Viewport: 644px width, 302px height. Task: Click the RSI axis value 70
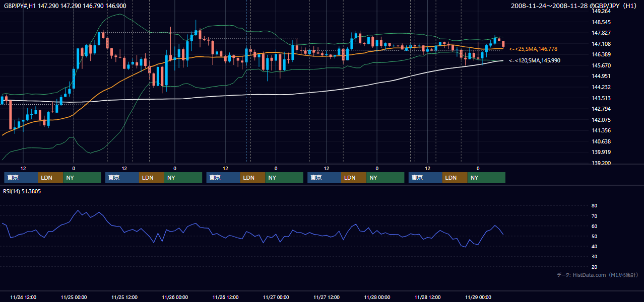(x=595, y=216)
